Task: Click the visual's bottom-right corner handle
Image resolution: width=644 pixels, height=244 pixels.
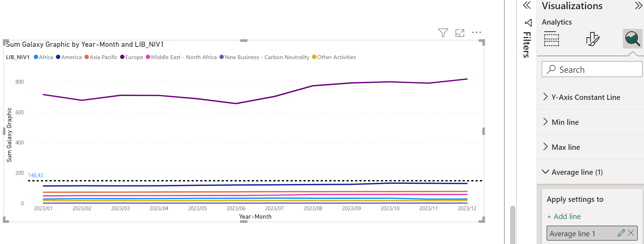Action: (482, 220)
